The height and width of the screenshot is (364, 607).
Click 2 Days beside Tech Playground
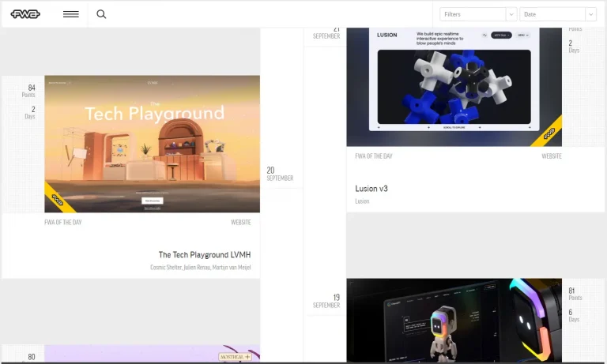30,113
